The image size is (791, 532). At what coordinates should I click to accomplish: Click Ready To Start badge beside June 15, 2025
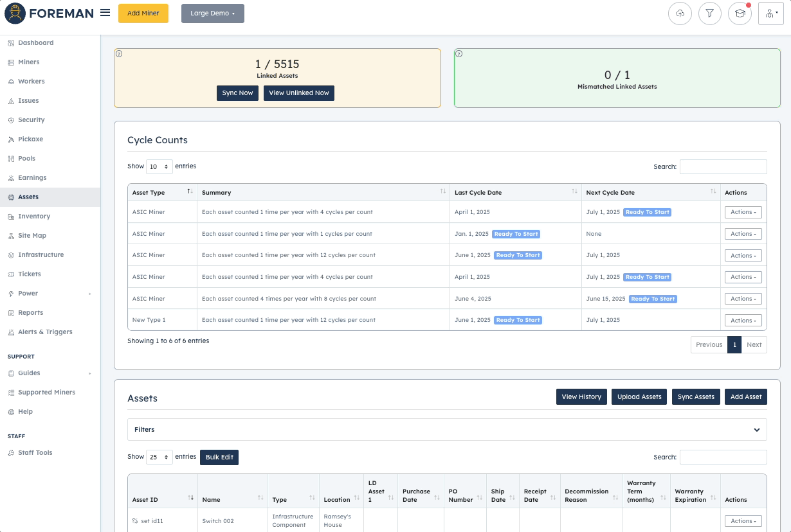[x=653, y=299]
